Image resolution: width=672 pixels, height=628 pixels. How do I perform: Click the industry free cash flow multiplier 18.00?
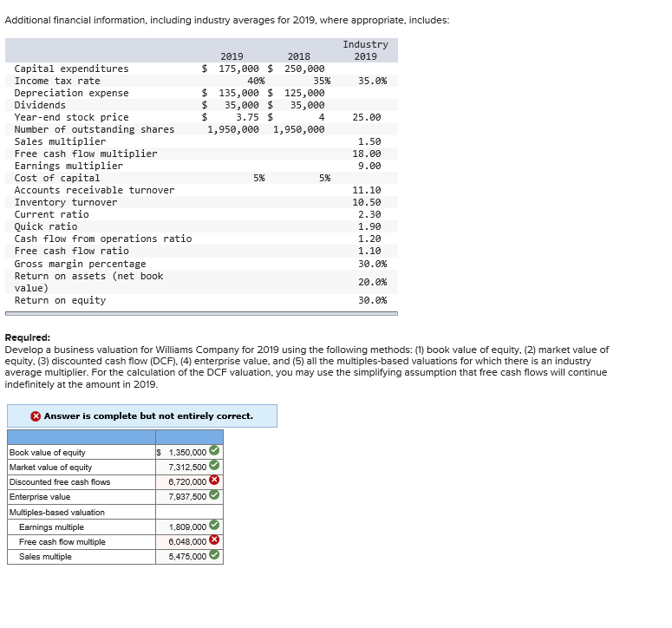tap(367, 154)
